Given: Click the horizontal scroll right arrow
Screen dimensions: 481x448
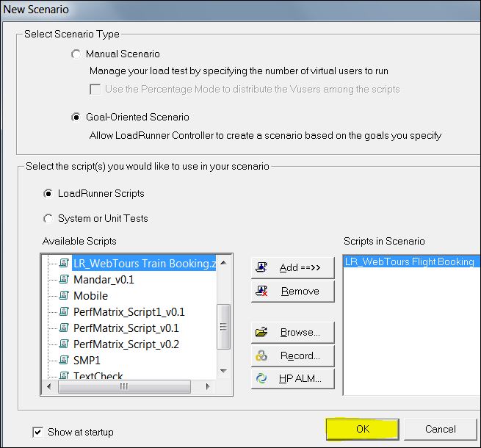Looking at the screenshot, I should click(x=208, y=386).
